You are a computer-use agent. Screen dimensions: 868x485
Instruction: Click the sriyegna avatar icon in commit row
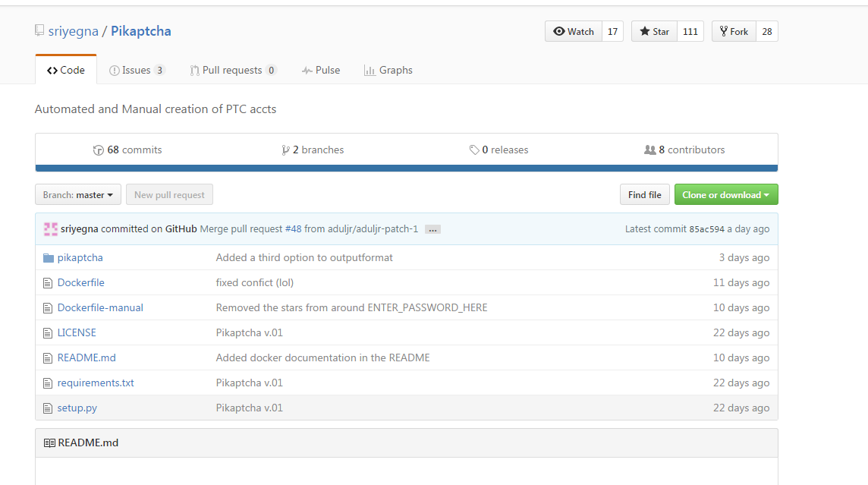51,229
